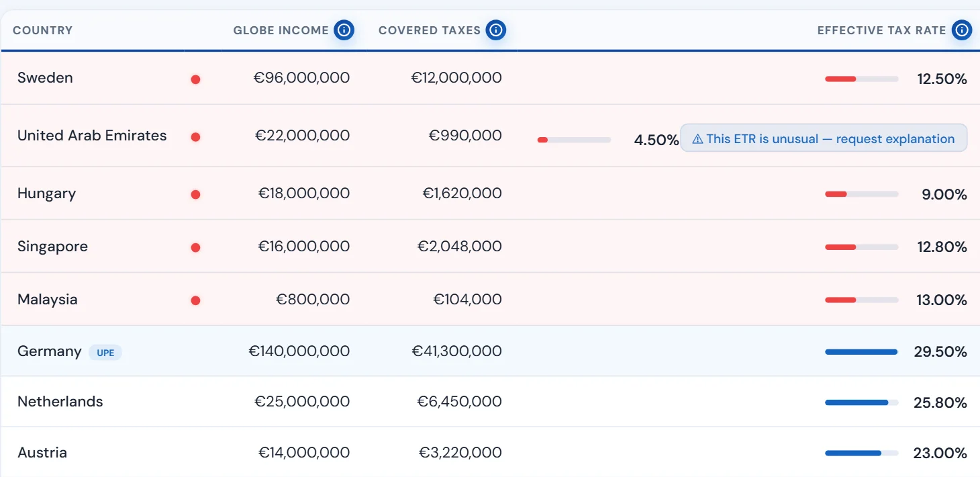980x477 pixels.
Task: Click Malaysia's ETR progress bar
Action: (862, 300)
